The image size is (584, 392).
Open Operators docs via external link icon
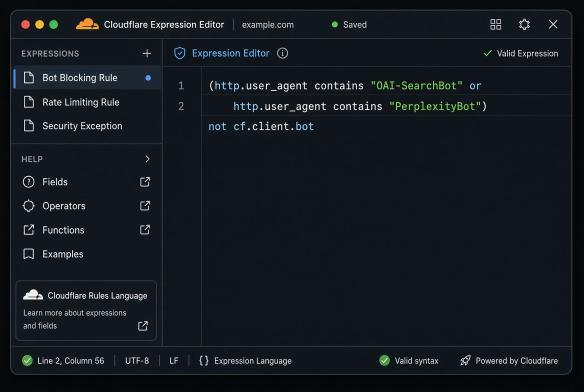tap(145, 205)
